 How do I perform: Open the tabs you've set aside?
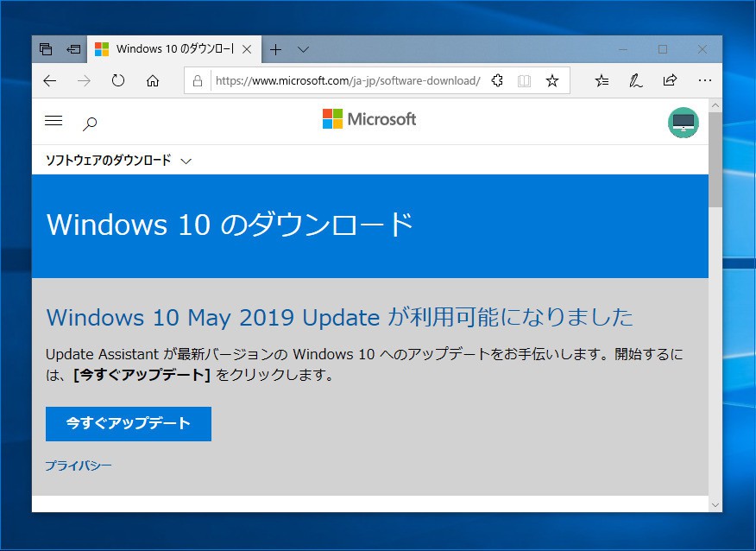click(x=46, y=49)
